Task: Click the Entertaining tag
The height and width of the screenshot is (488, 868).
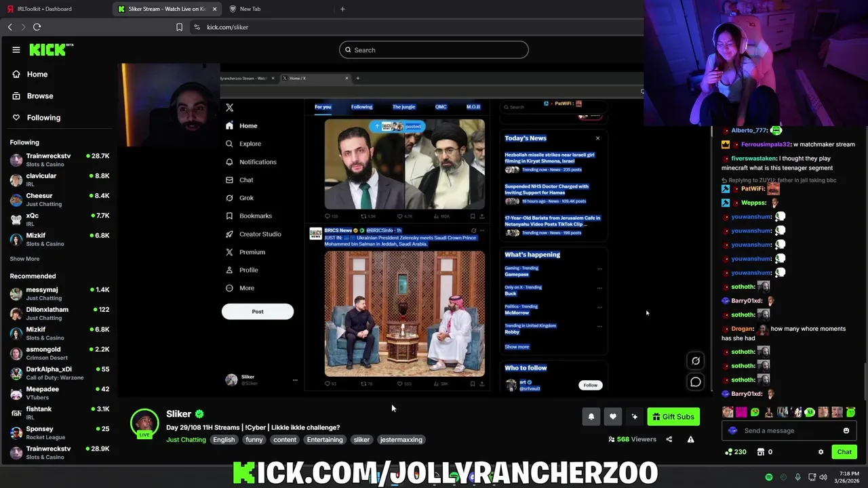Action: click(325, 440)
